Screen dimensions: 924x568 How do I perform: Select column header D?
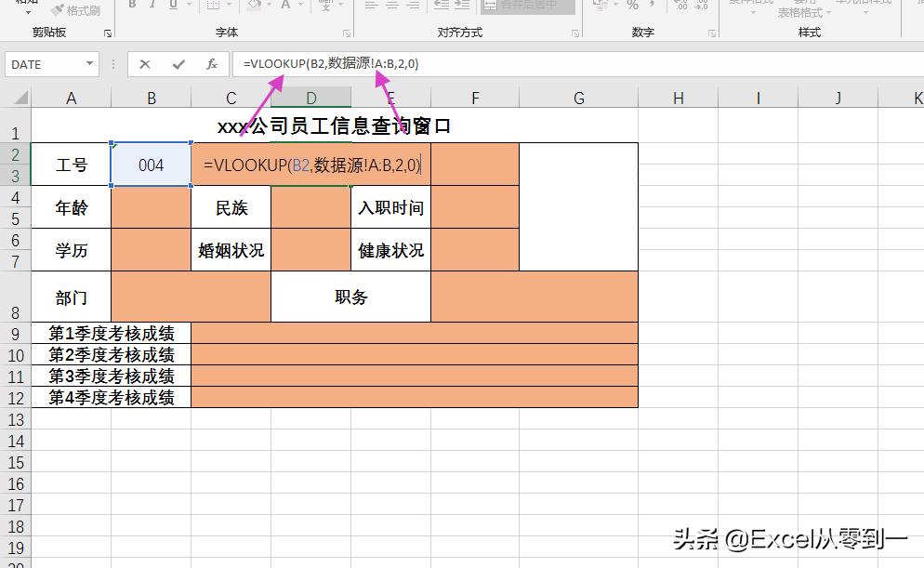point(313,97)
